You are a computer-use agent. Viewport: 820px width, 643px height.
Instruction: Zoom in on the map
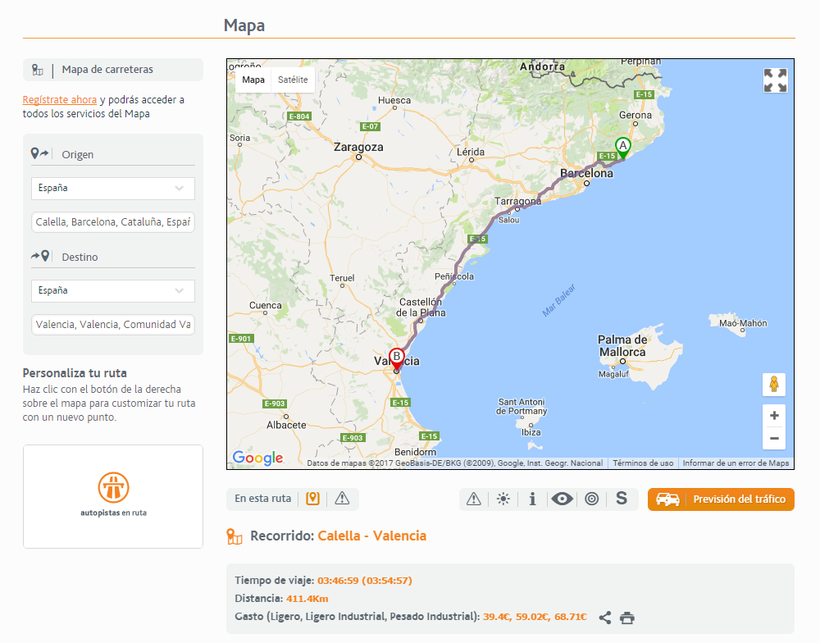coord(773,415)
